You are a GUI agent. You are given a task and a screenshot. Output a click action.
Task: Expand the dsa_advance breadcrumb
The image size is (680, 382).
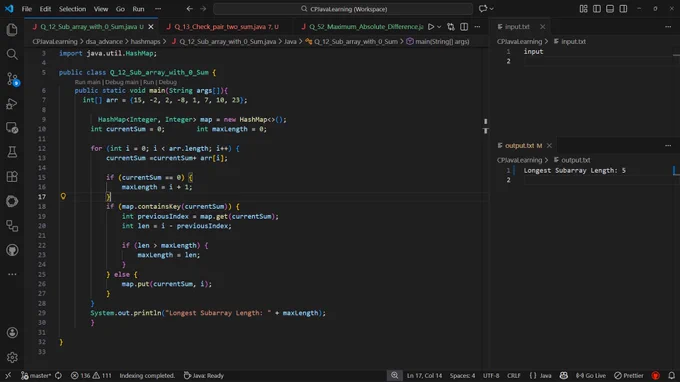tap(104, 42)
